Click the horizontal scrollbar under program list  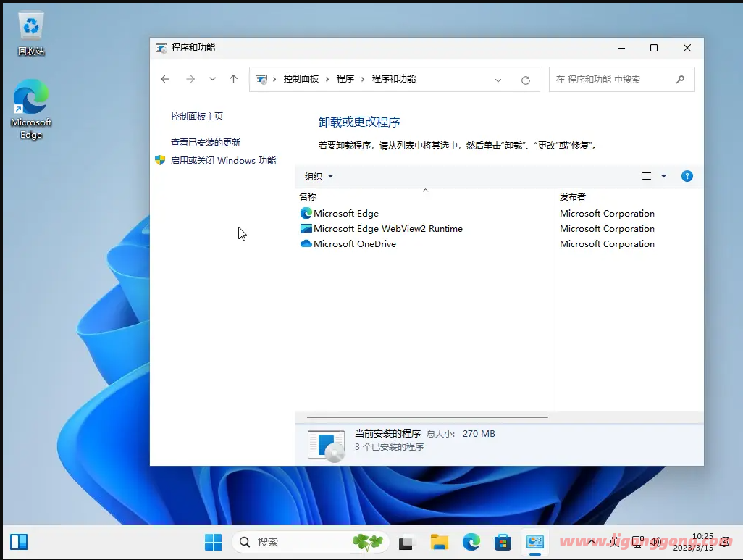point(427,417)
